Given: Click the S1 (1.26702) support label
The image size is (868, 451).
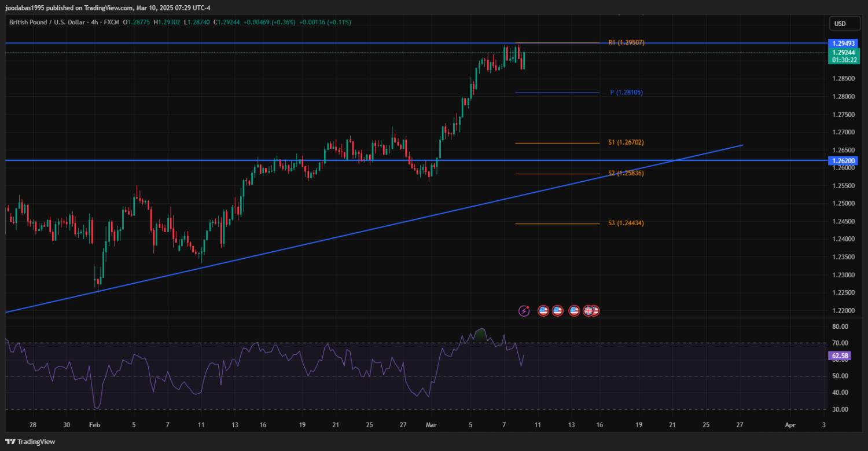Looking at the screenshot, I should point(626,142).
